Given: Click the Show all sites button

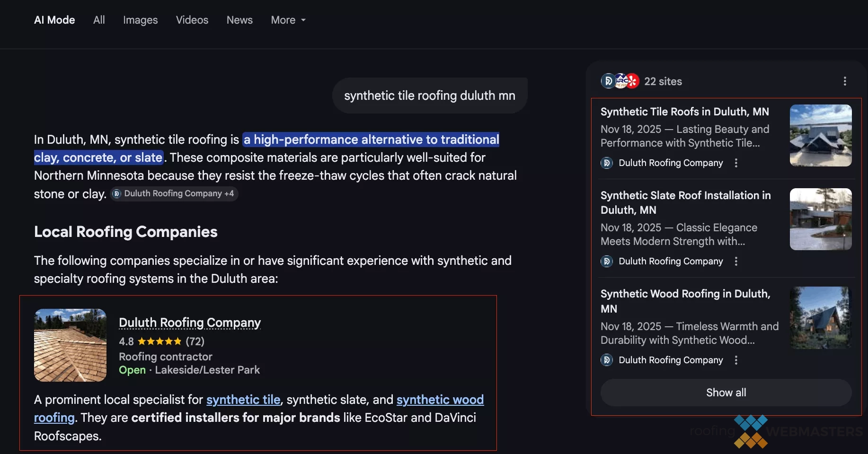Looking at the screenshot, I should 726,393.
